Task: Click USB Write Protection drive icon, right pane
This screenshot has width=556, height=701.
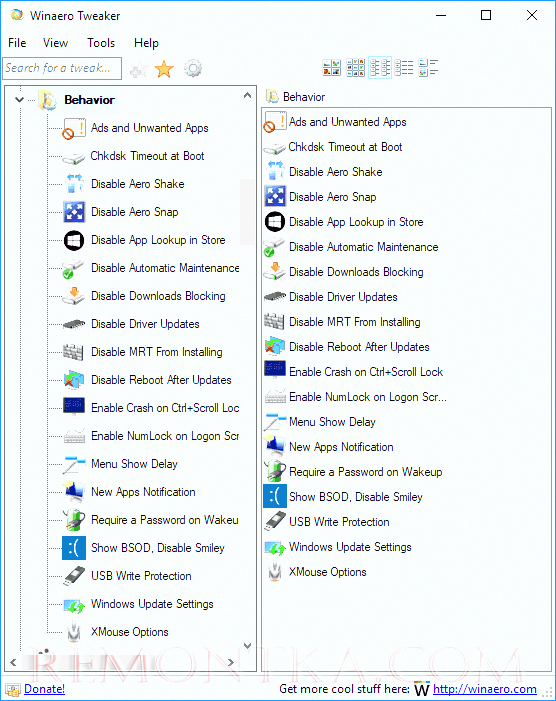Action: pyautogui.click(x=275, y=521)
